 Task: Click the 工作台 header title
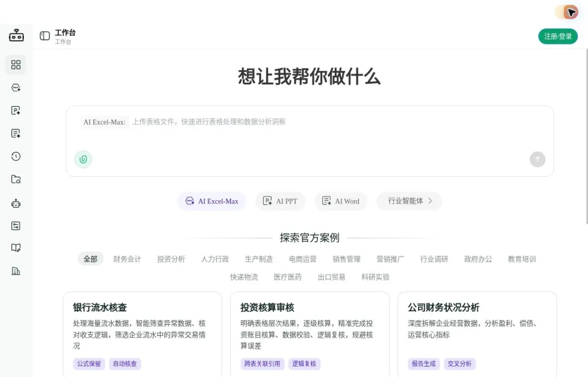click(x=65, y=33)
